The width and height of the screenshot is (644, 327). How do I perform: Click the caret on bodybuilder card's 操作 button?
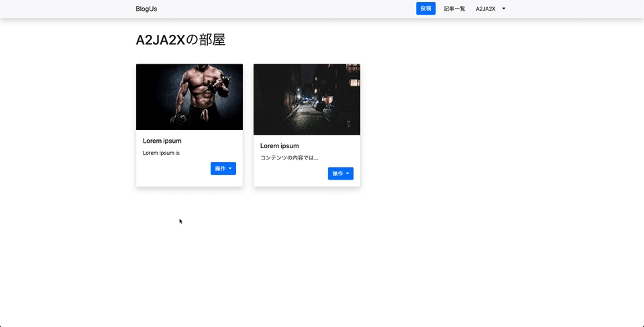(x=230, y=169)
